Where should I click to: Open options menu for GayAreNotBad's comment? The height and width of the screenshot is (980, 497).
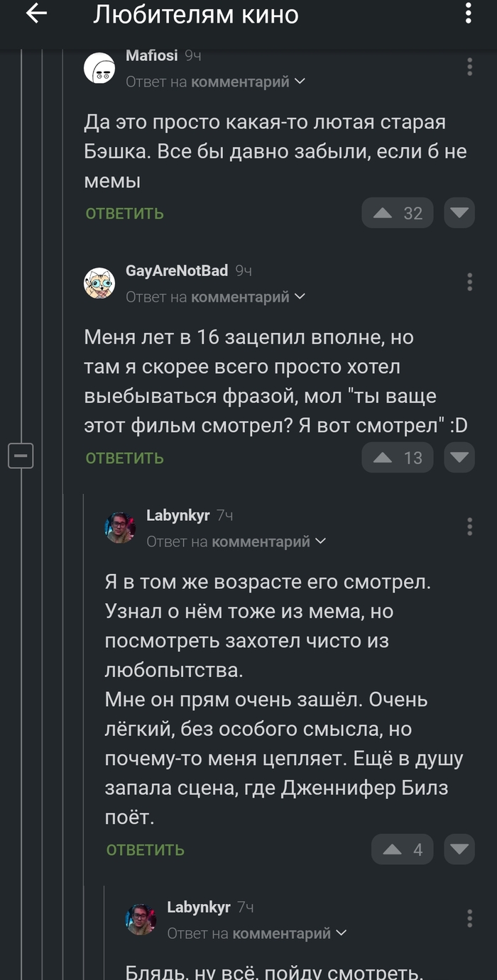click(469, 282)
